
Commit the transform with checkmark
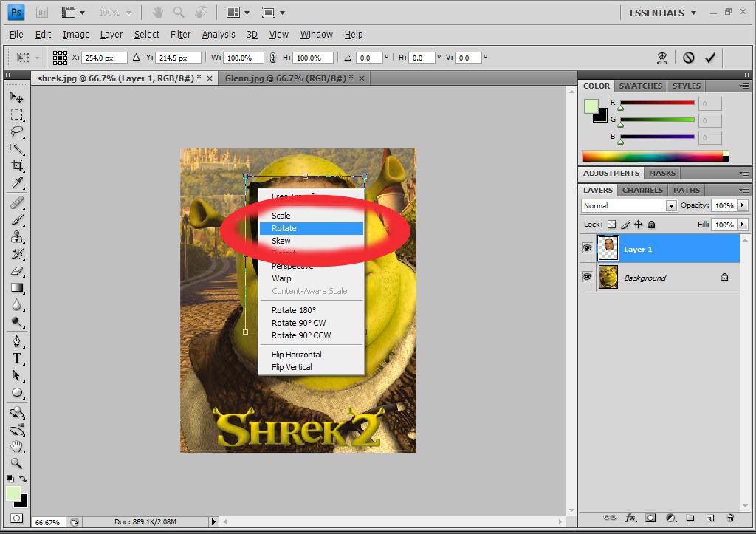(x=710, y=58)
